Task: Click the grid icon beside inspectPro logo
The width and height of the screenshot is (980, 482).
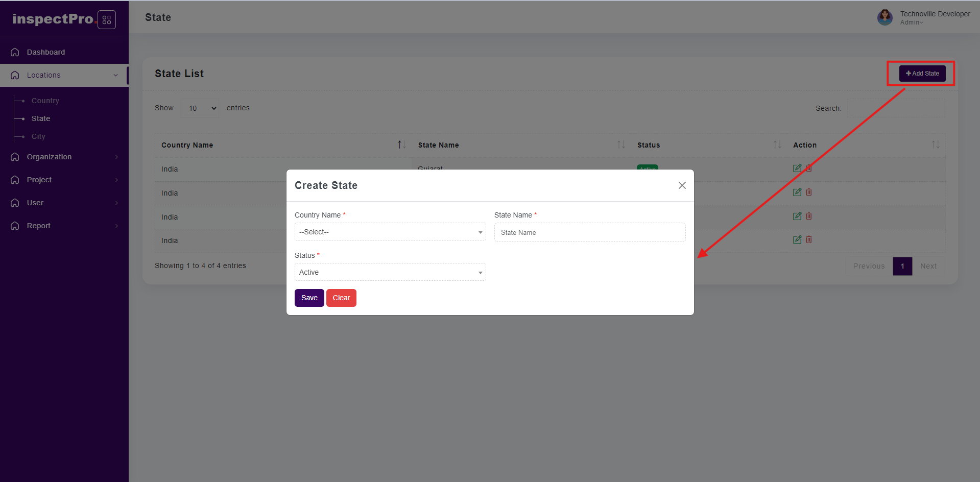Action: click(x=106, y=20)
